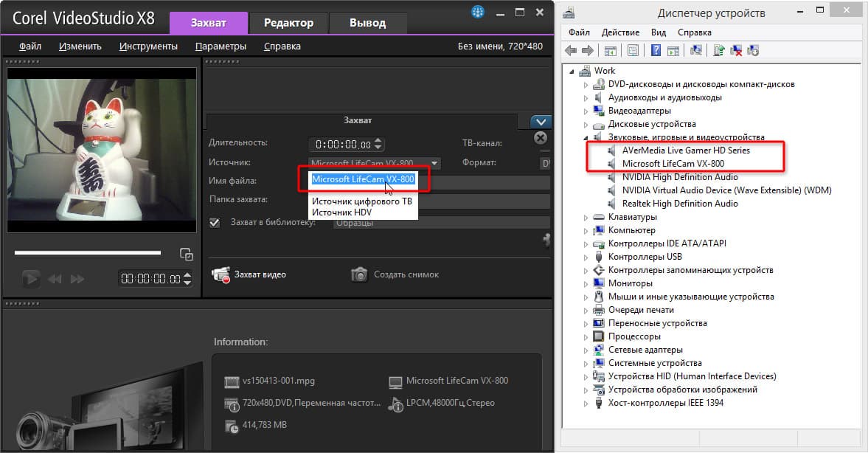Click Disable device icon with down arrow
This screenshot has height=453, width=868.
pyautogui.click(x=753, y=50)
